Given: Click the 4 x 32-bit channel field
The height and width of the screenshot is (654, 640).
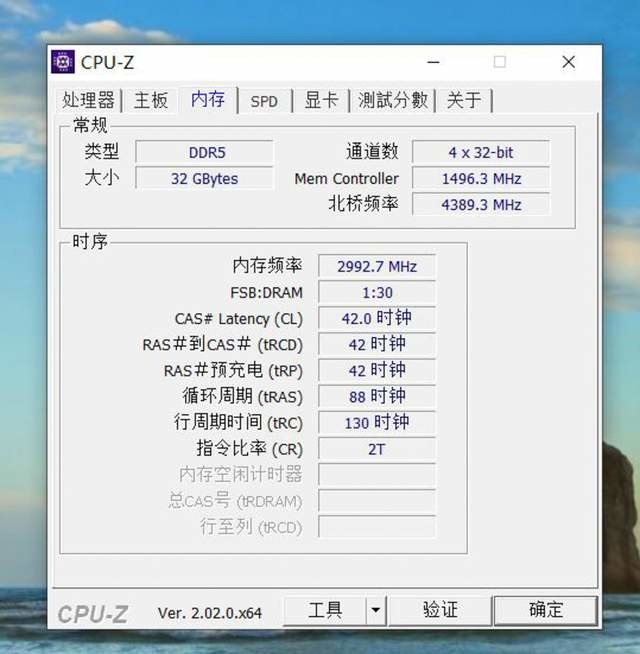Looking at the screenshot, I should (x=481, y=152).
